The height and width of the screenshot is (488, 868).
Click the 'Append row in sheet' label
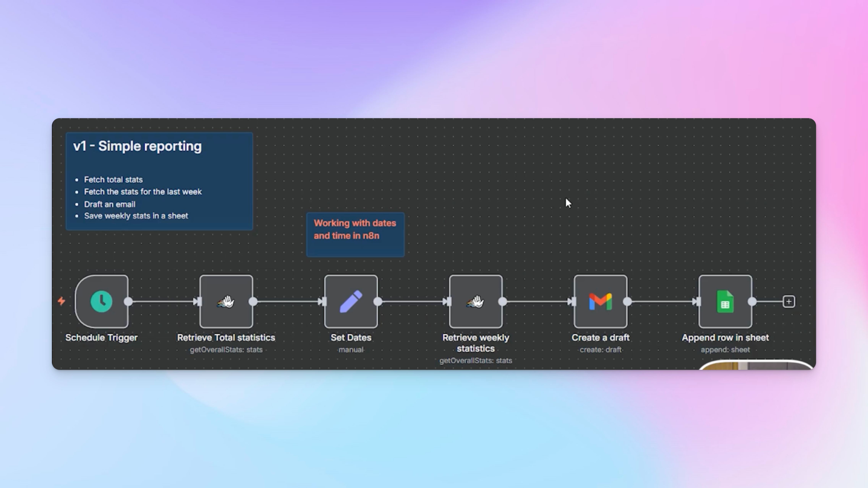725,338
